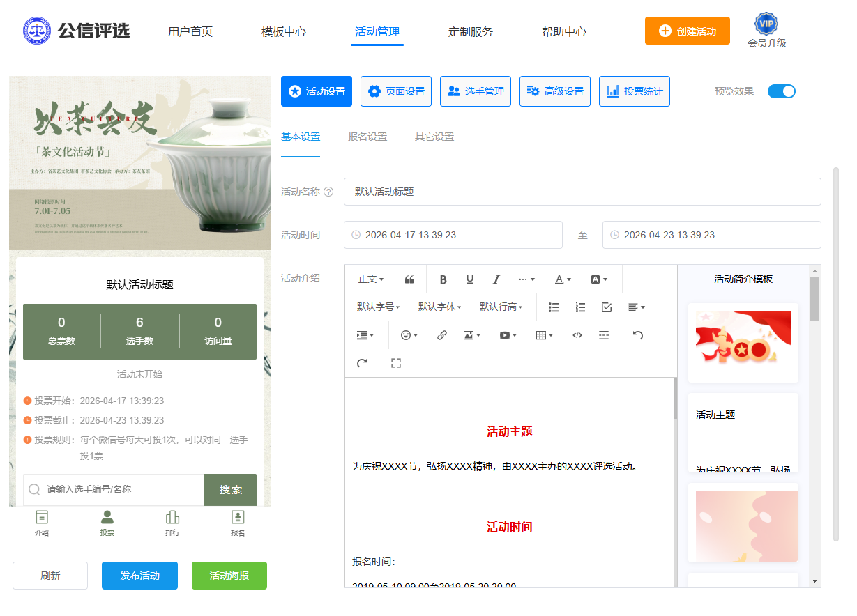Insert an unordered bullet list
This screenshot has height=616, width=857.
554,307
